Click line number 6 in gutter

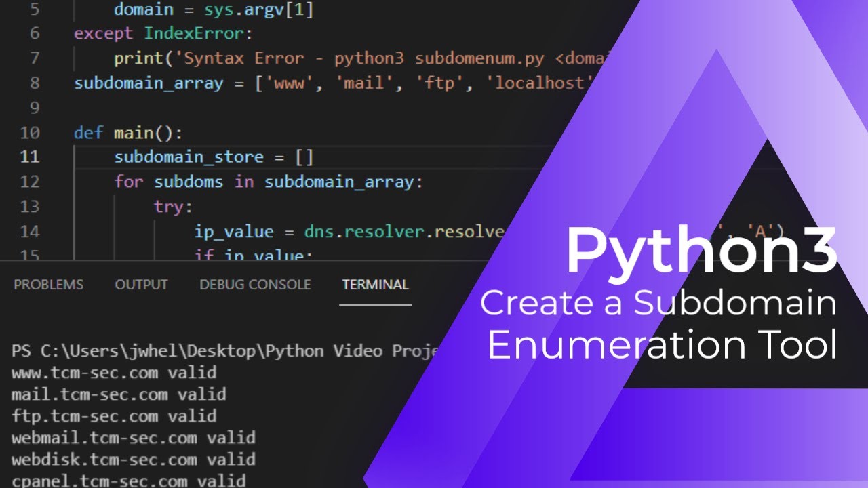point(35,33)
